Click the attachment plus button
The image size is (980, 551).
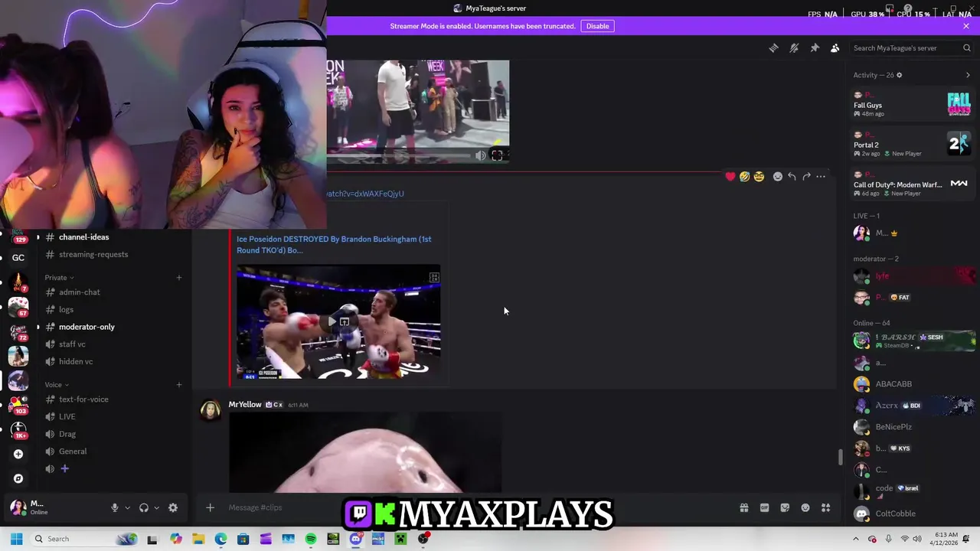pos(210,507)
